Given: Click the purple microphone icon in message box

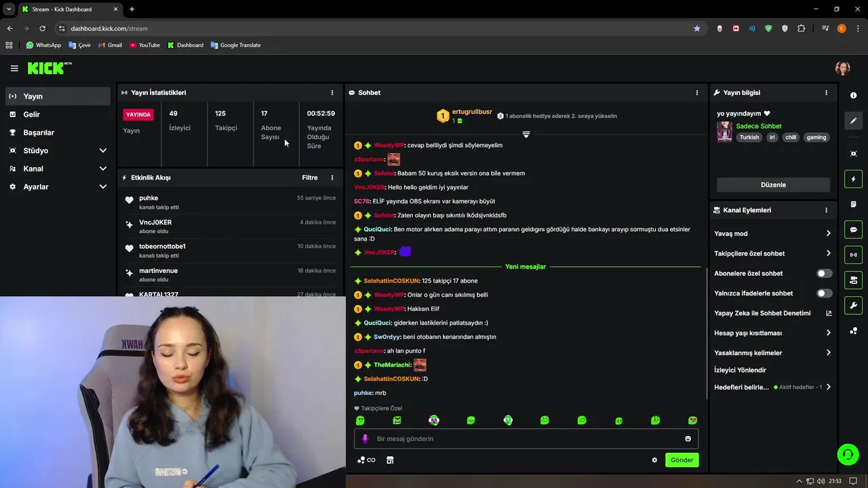Looking at the screenshot, I should [x=365, y=439].
